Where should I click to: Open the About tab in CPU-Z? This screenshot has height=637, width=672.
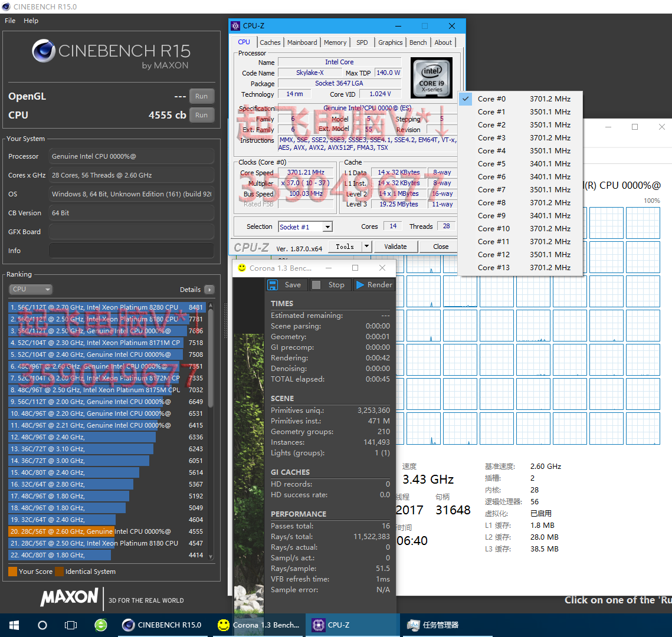pyautogui.click(x=443, y=42)
